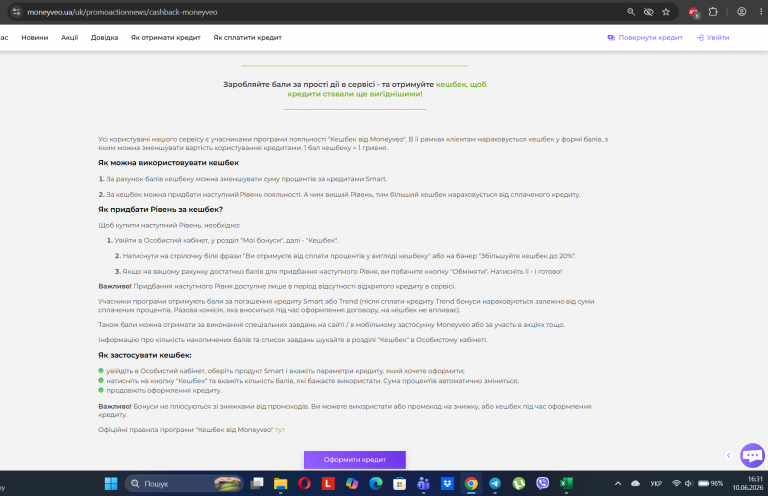Open Як отримати кредит menu item
This screenshot has height=496, width=768.
point(166,38)
